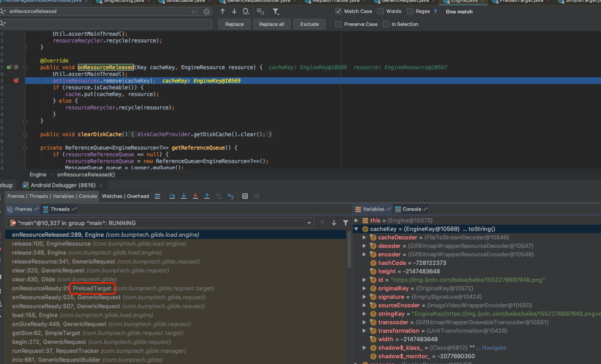Tick the Preserve Case checkbox
The width and height of the screenshot is (601, 364).
[x=339, y=24]
